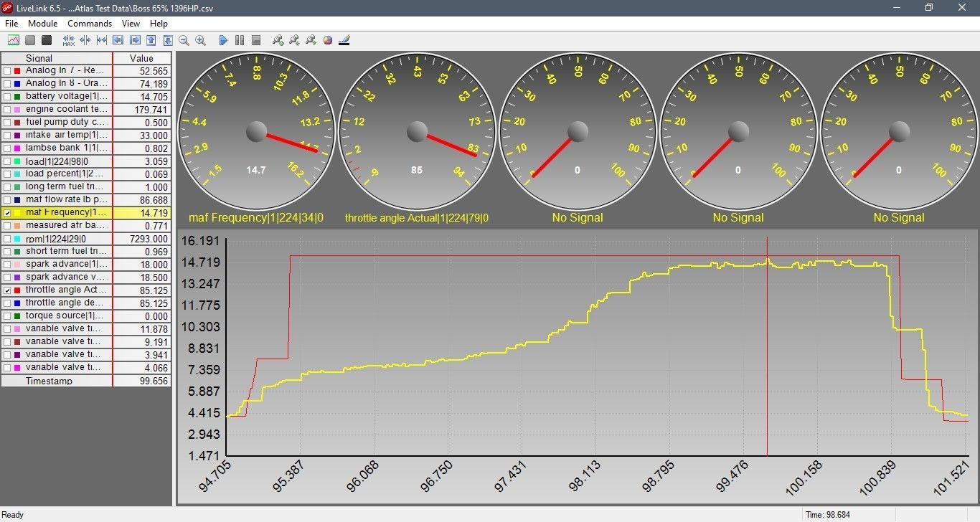Click the horizontal expand arrows icon
The height and width of the screenshot is (522, 980).
pos(85,40)
